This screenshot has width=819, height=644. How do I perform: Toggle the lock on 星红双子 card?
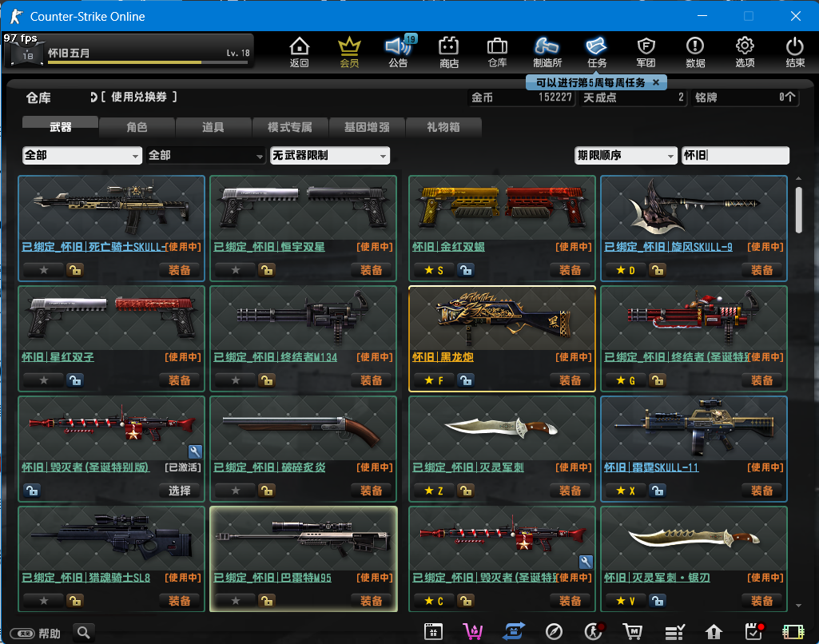(75, 380)
